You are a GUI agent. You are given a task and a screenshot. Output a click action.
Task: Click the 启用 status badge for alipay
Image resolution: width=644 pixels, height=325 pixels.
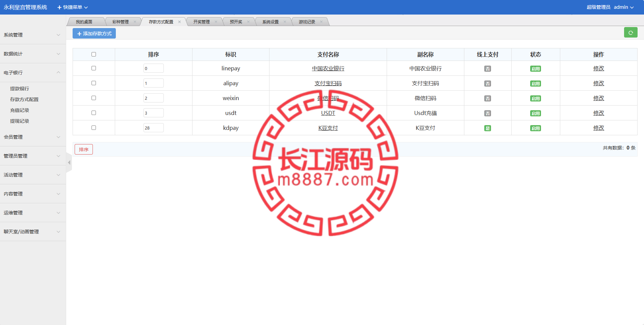(x=536, y=84)
